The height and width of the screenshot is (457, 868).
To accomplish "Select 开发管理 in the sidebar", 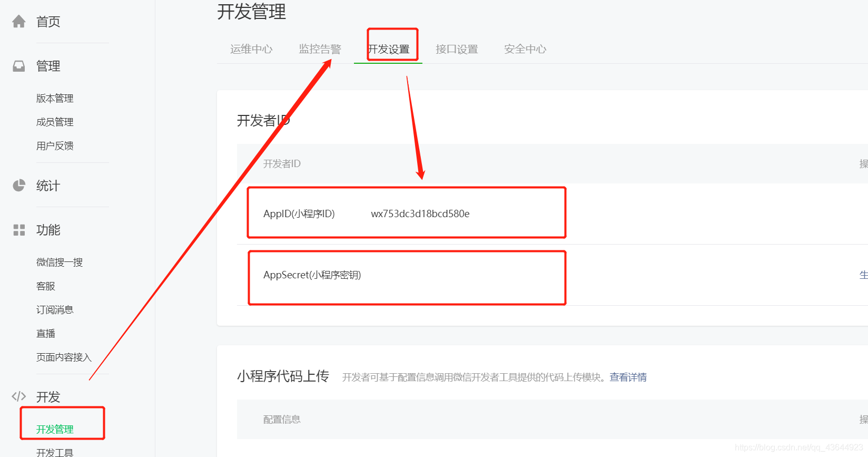I will pos(55,429).
